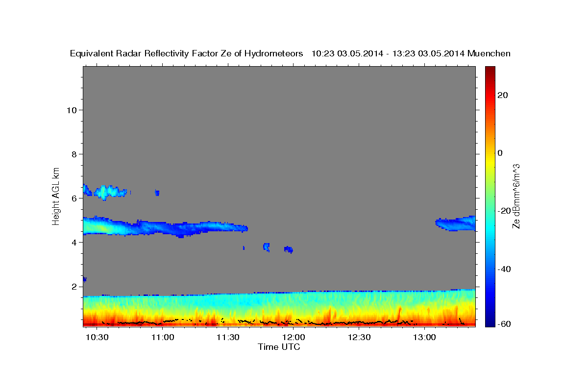
Task: Click the '10:30' time tick label
Action: pos(98,338)
